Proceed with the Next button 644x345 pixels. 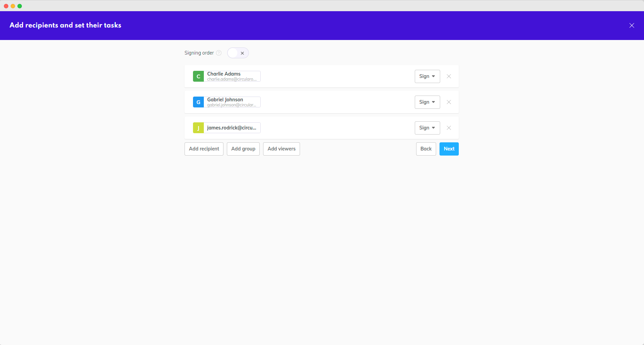pyautogui.click(x=449, y=149)
